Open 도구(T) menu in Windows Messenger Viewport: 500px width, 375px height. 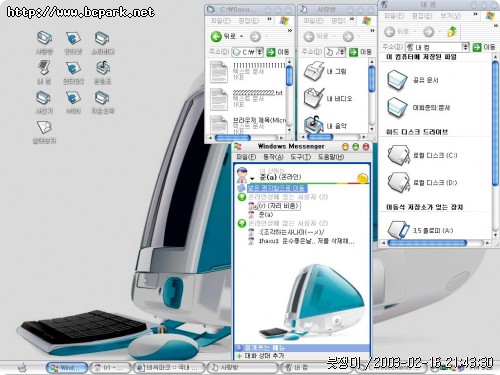pyautogui.click(x=301, y=157)
